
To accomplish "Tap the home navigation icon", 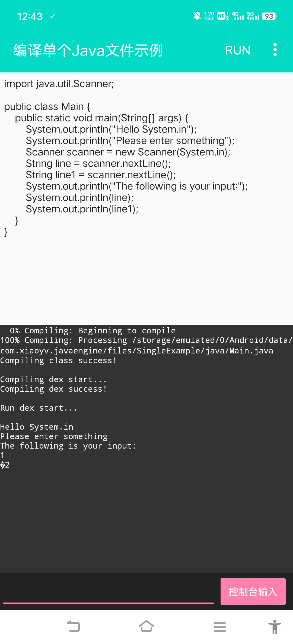I will [x=146, y=626].
